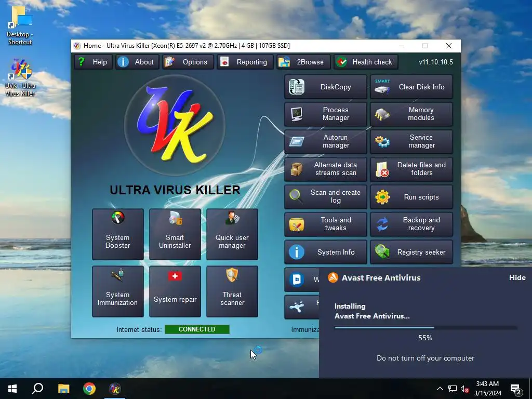Click the DiskCopy icon

297,87
